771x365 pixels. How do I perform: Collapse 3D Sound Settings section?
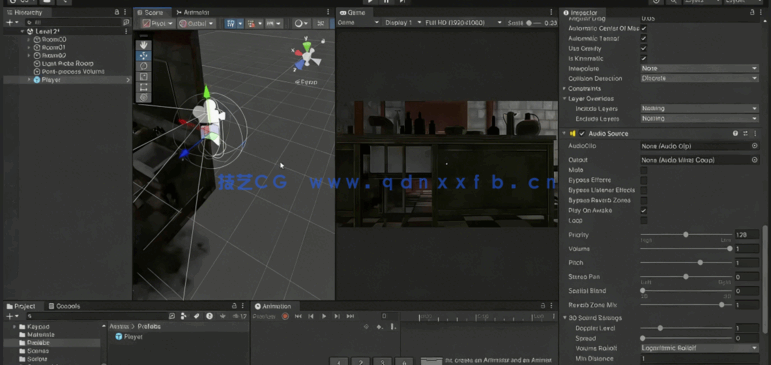point(564,318)
